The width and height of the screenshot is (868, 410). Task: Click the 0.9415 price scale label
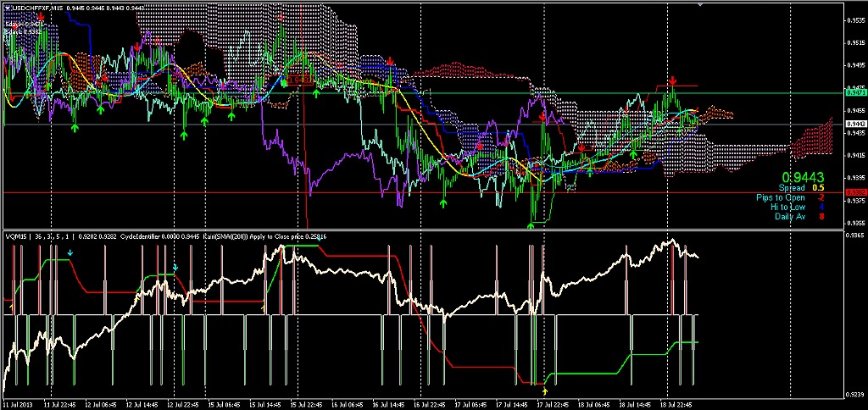tap(854, 156)
